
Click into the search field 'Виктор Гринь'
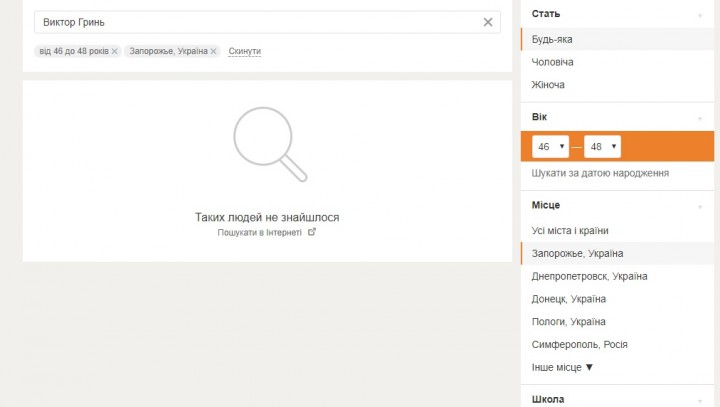(x=250, y=22)
